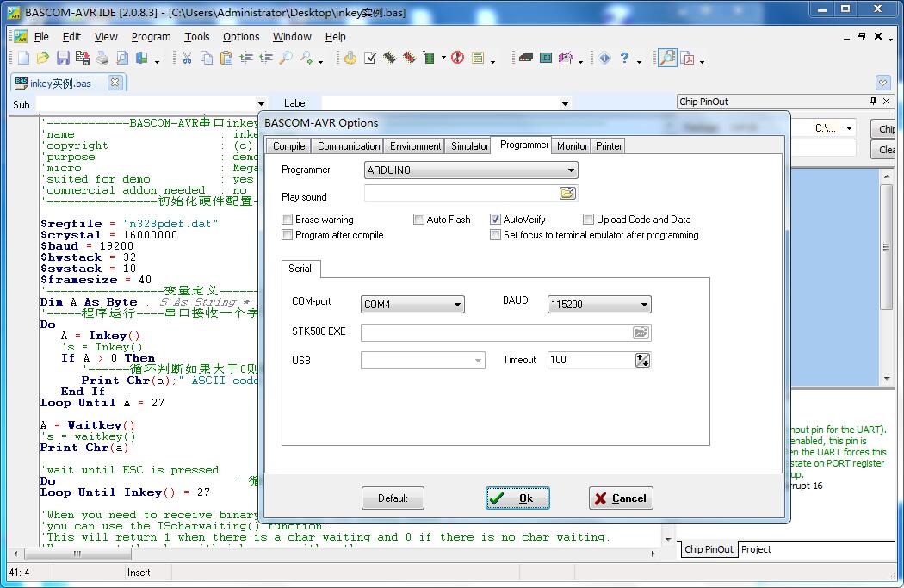The width and height of the screenshot is (904, 588).
Task: Click the Save As toolbar icon
Action: [x=83, y=58]
